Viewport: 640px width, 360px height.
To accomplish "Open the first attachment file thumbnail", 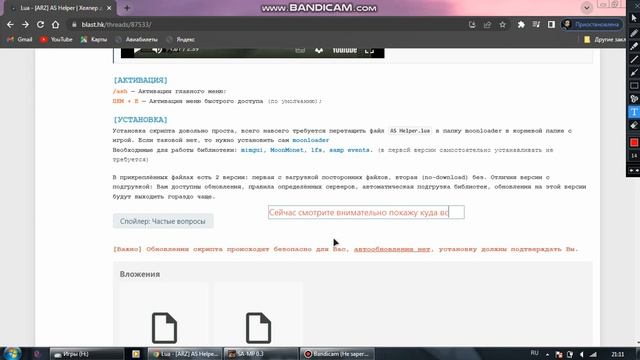I will click(164, 328).
